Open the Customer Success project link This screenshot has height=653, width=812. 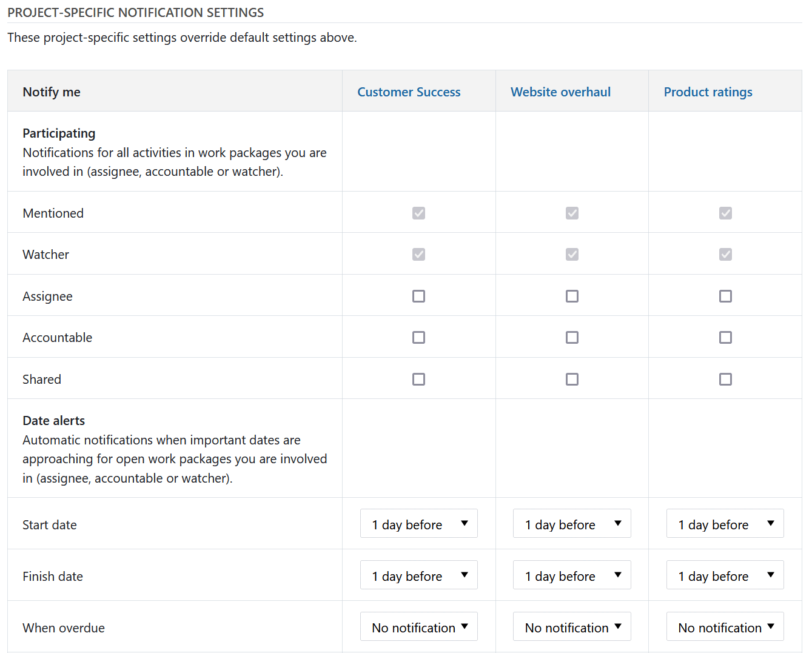click(409, 92)
